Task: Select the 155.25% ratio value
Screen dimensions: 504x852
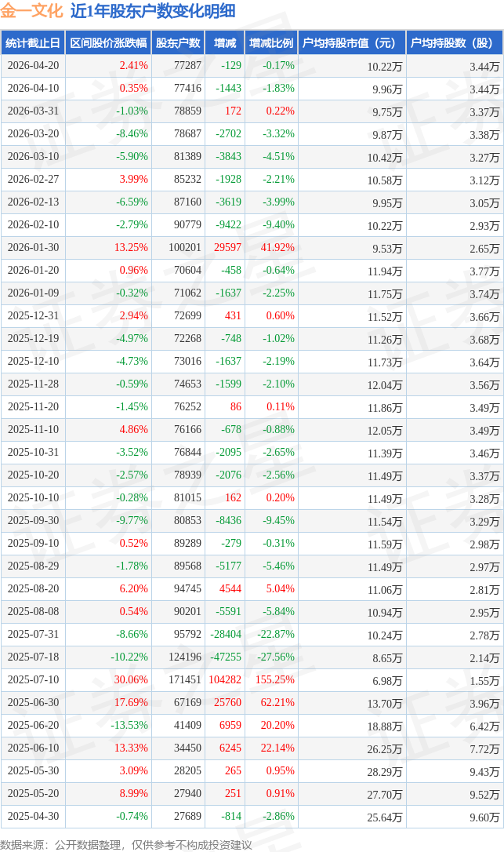Action: coord(275,679)
